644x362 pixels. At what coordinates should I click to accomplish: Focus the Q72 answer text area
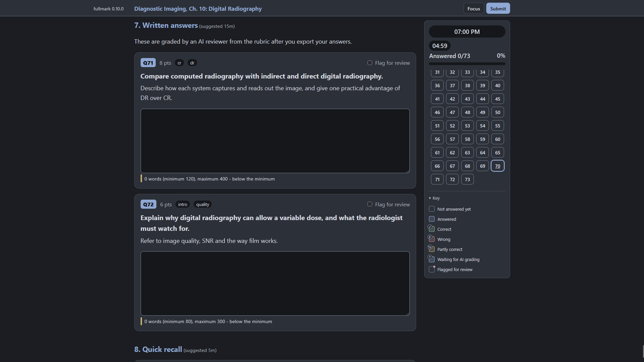275,283
